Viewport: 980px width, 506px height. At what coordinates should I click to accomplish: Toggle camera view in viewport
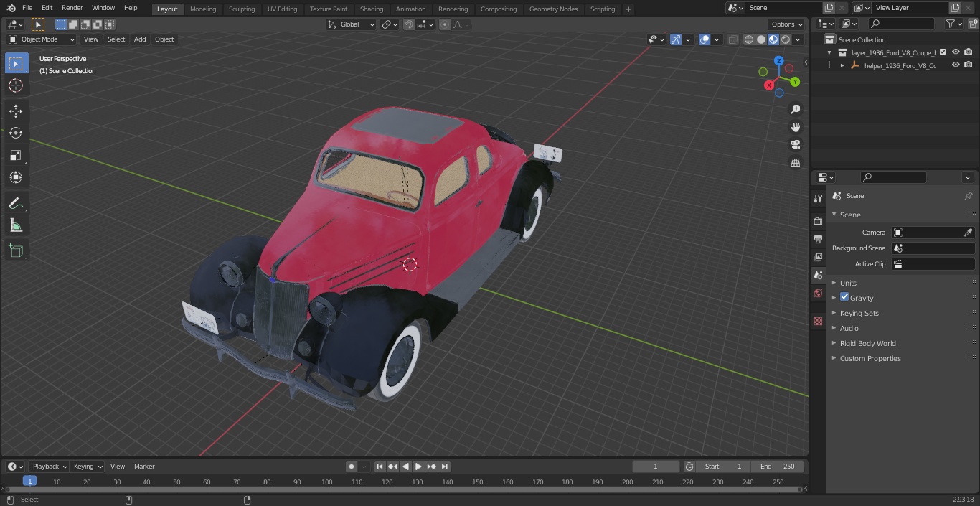tap(795, 145)
